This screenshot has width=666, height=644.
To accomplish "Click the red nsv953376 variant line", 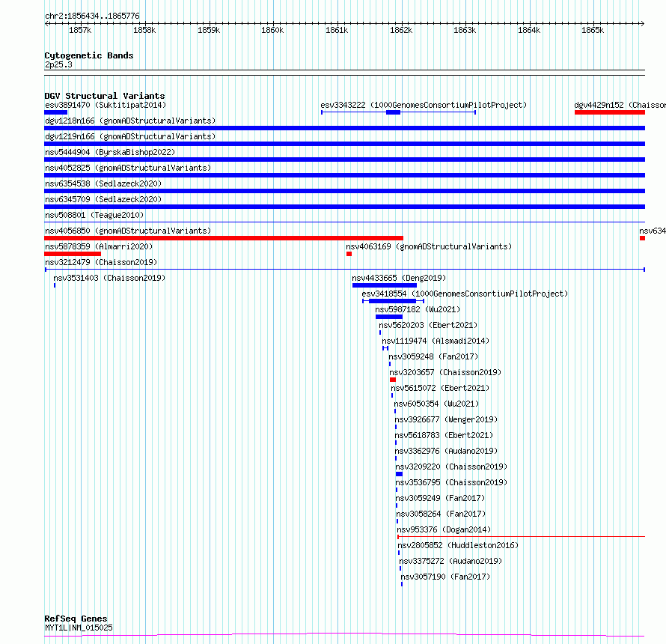I will pos(521,537).
